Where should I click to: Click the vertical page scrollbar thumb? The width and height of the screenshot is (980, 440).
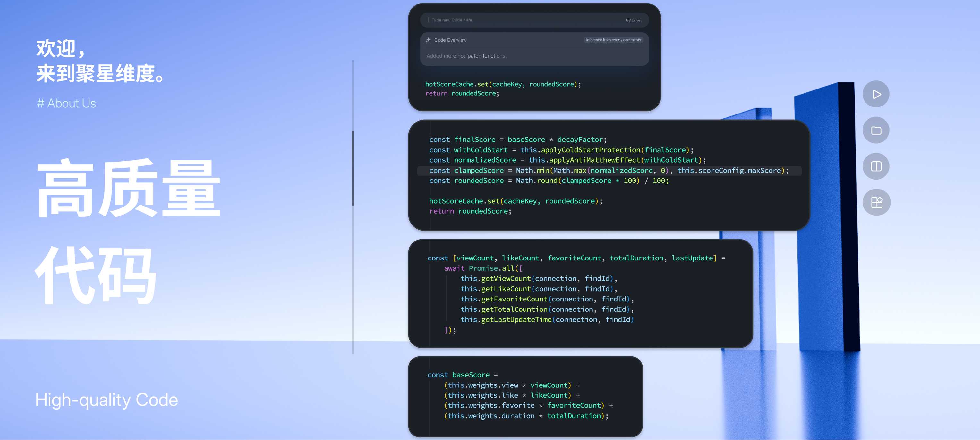tap(353, 167)
